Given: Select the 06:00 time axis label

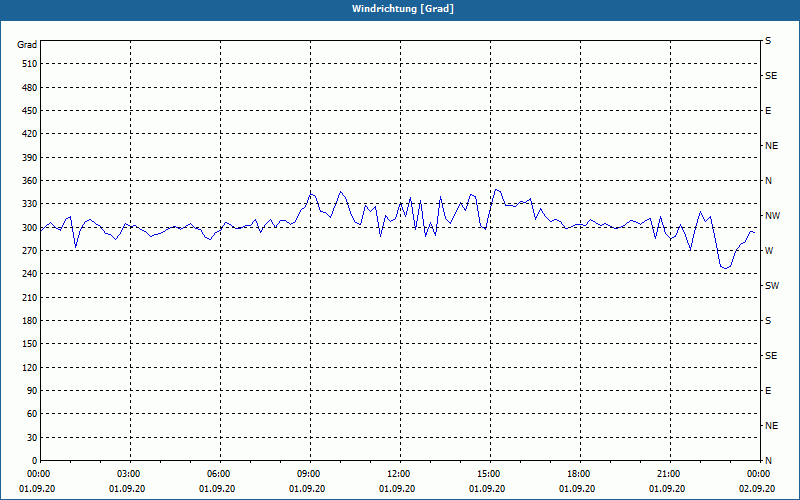Looking at the screenshot, I should 219,474.
